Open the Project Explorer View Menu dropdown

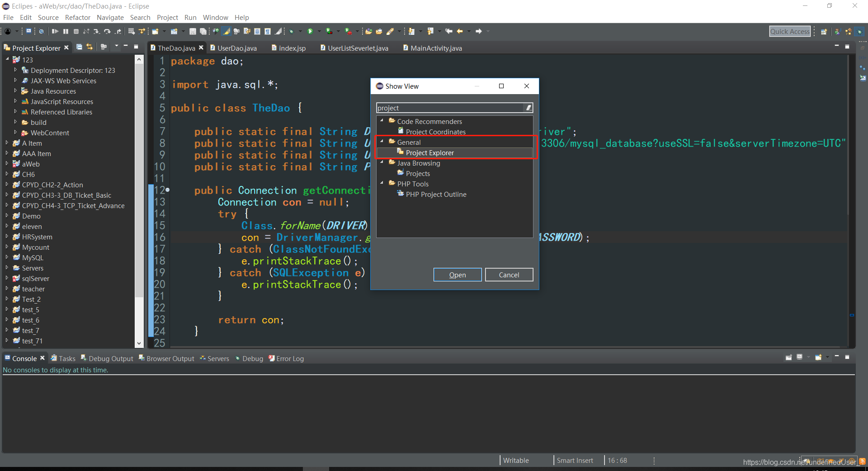116,47
